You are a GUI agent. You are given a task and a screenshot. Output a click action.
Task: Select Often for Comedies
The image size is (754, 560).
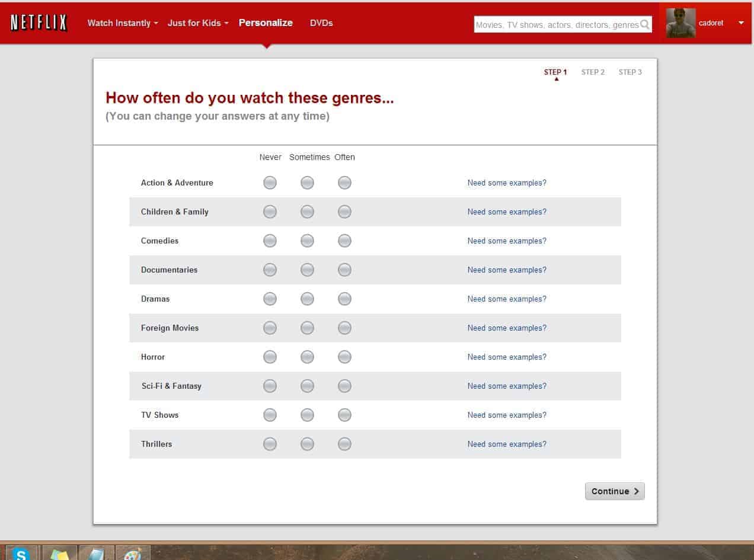[x=344, y=241]
